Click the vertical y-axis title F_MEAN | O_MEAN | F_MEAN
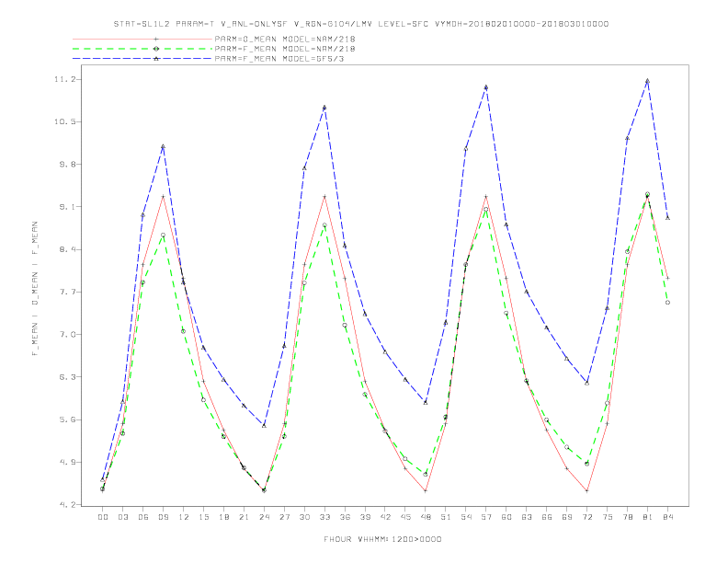Viewport: 728px width, 563px height. [x=35, y=289]
